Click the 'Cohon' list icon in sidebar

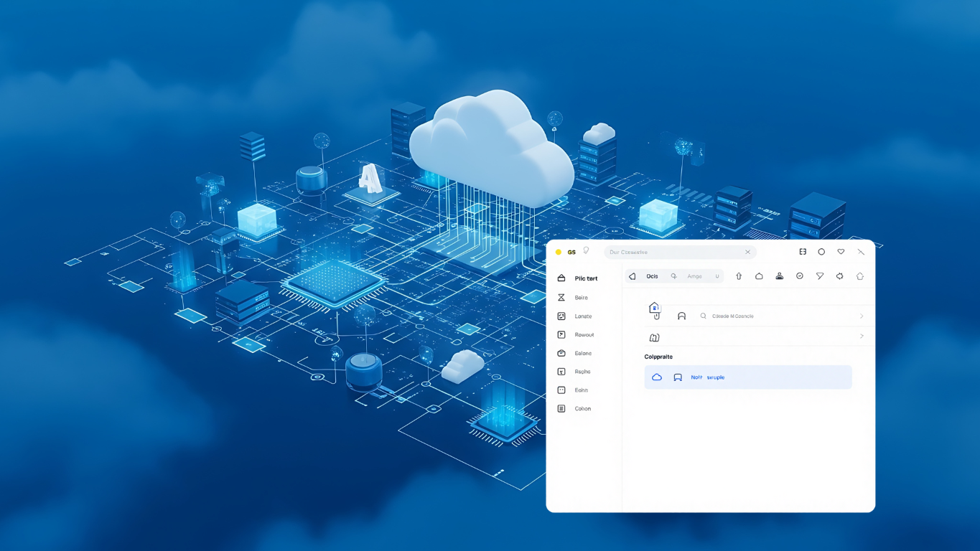point(561,409)
